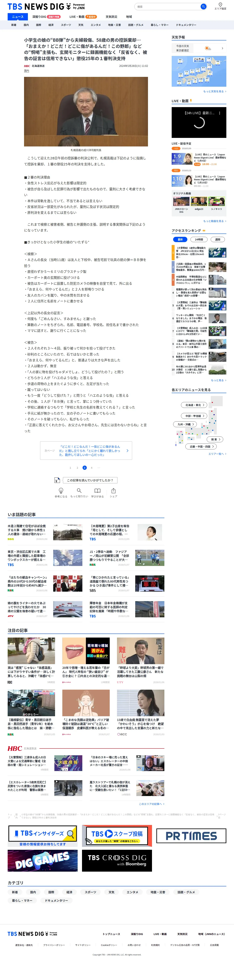Expand the 東京都港区 weather chevron
This screenshot has height=980, width=234.
pyautogui.click(x=222, y=48)
